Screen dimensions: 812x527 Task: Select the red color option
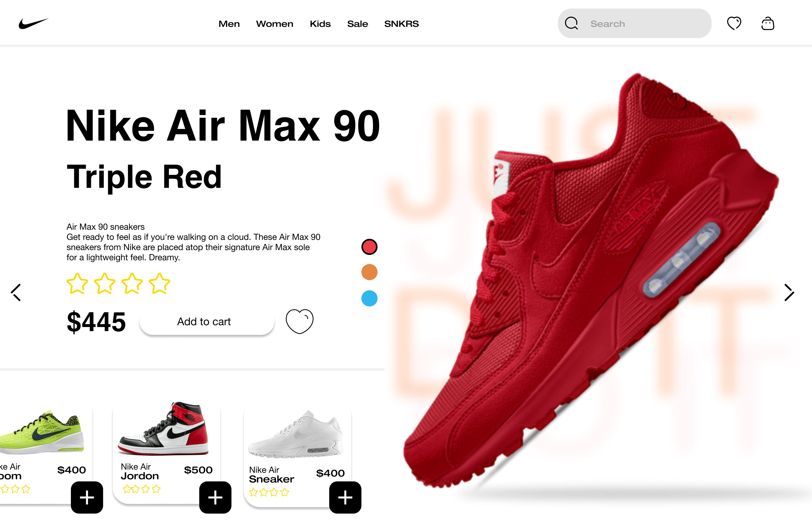tap(369, 247)
